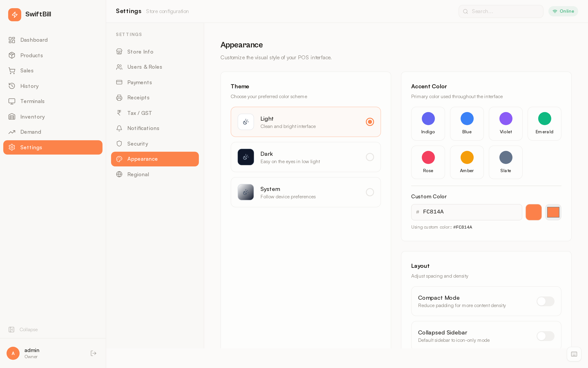
Task: Click the Tax / GST rupee icon
Action: pyautogui.click(x=119, y=113)
